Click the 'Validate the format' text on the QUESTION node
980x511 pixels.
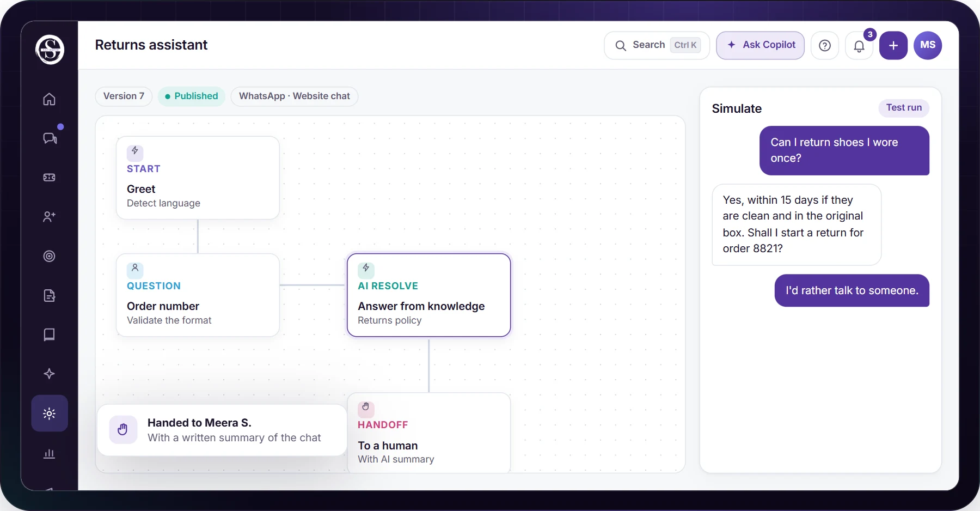(x=169, y=320)
